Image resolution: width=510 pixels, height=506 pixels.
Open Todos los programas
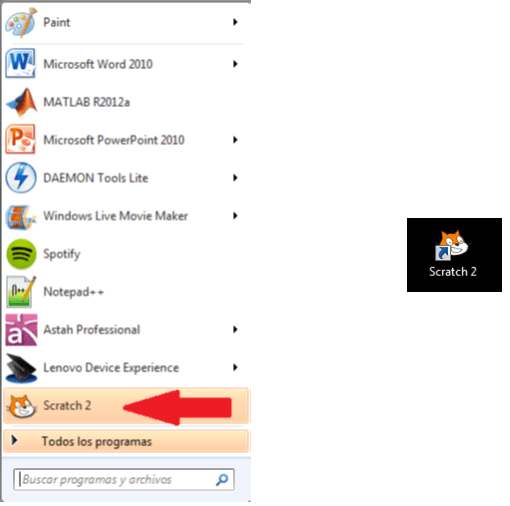(126, 441)
